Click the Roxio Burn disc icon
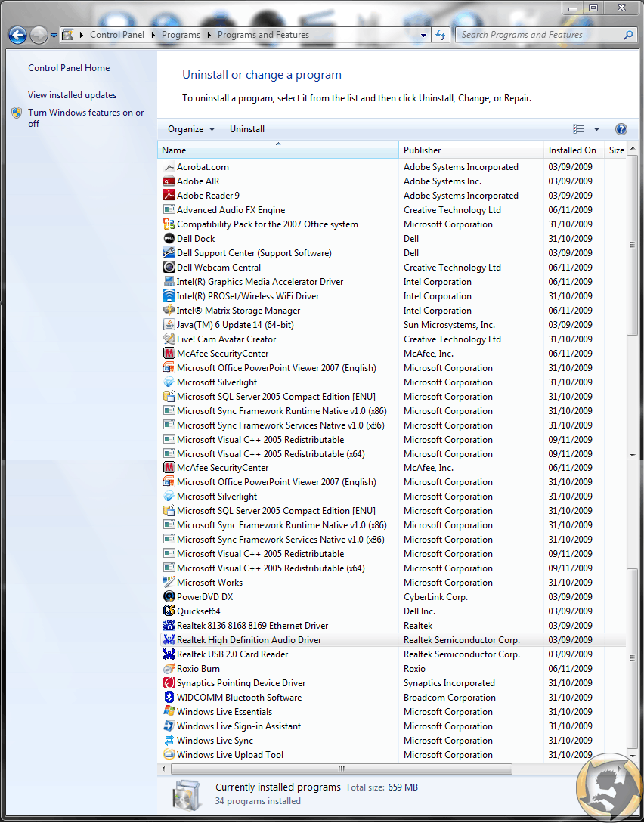The width and height of the screenshot is (644, 823). [x=169, y=669]
